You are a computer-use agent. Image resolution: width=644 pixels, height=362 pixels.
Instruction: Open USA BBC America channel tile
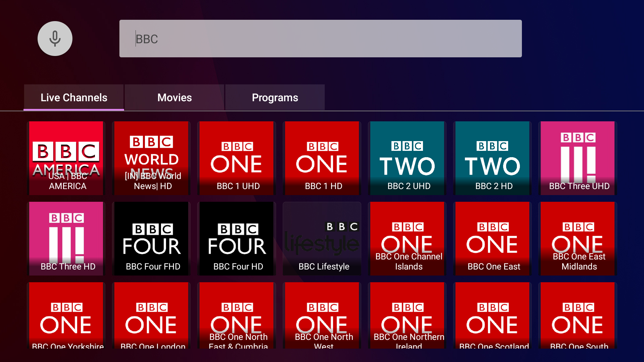[x=66, y=158]
